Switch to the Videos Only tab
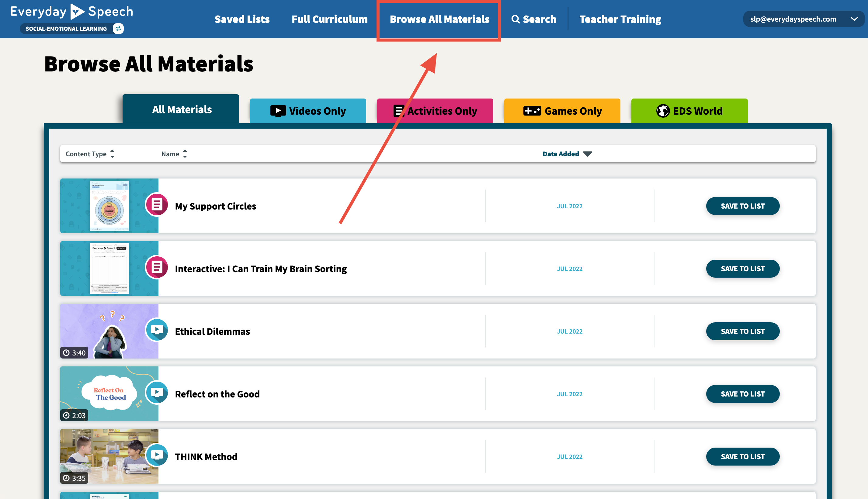The height and width of the screenshot is (499, 868). click(x=308, y=111)
